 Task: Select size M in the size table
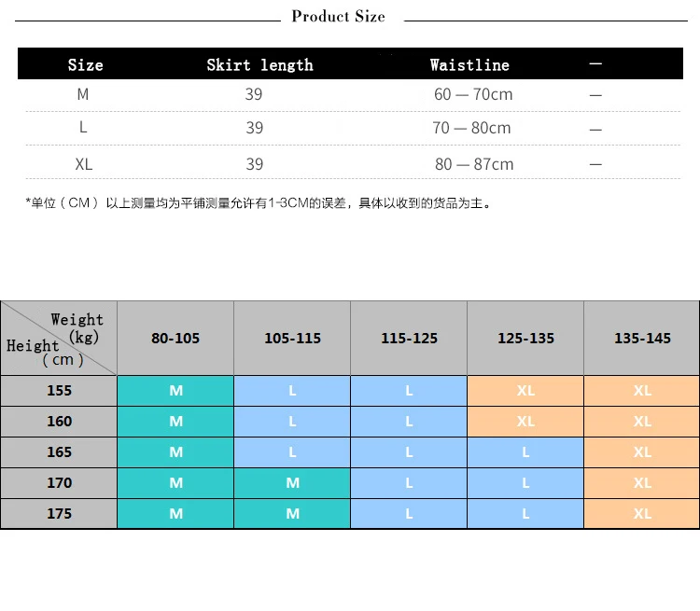[83, 94]
